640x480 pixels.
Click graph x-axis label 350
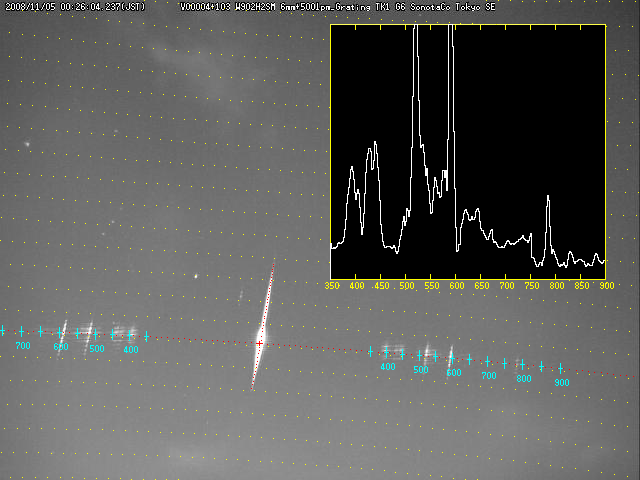[x=332, y=286]
